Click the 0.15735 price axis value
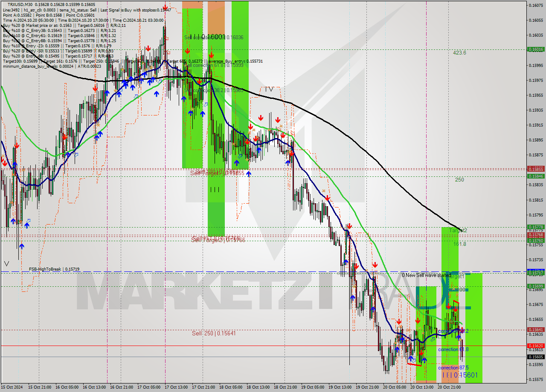 click(536, 259)
